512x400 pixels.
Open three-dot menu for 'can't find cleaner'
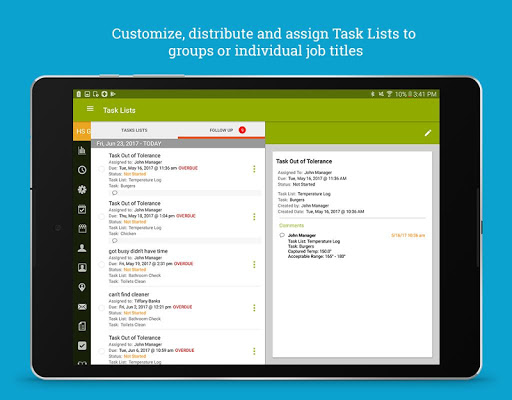tap(254, 308)
